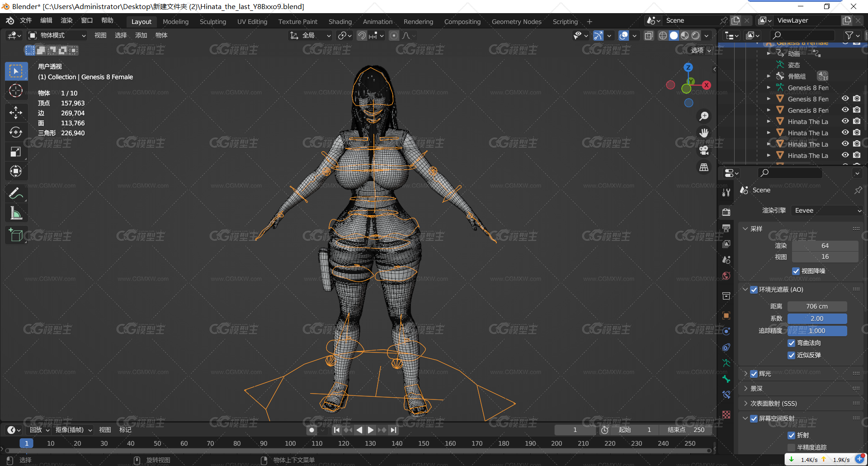Switch to wireframe viewport shading
868x466 pixels.
click(x=663, y=35)
